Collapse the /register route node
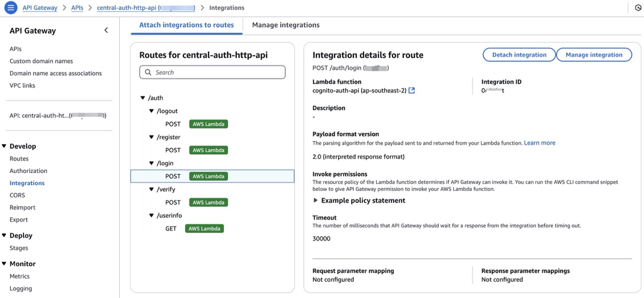Image resolution: width=644 pixels, height=298 pixels. click(x=151, y=137)
